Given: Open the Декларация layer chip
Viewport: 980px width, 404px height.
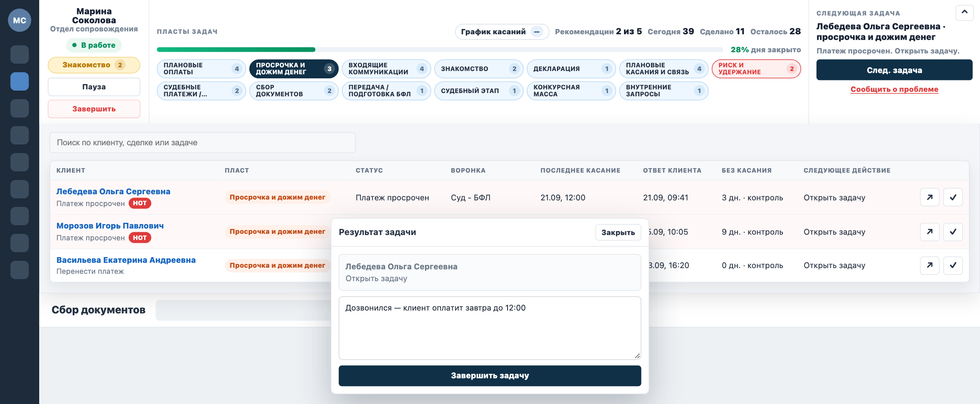Looking at the screenshot, I should coord(571,69).
